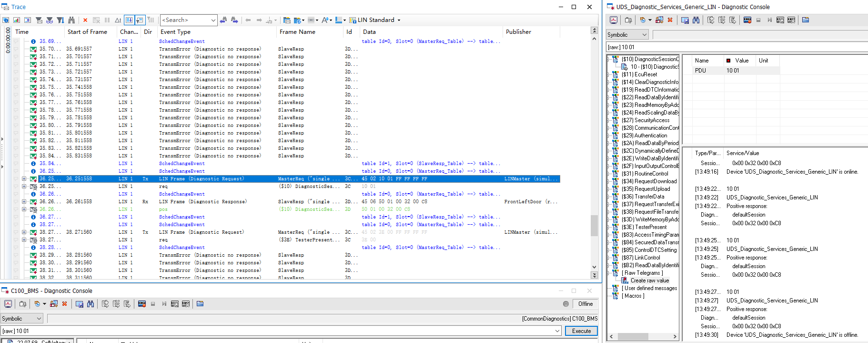
Task: Click the delta time icon in Trace toolbar
Action: point(118,20)
